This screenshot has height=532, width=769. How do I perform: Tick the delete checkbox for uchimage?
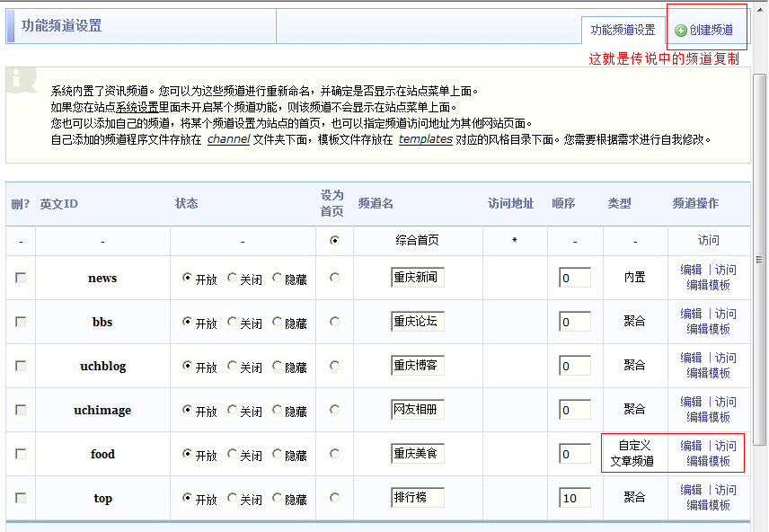(21, 410)
